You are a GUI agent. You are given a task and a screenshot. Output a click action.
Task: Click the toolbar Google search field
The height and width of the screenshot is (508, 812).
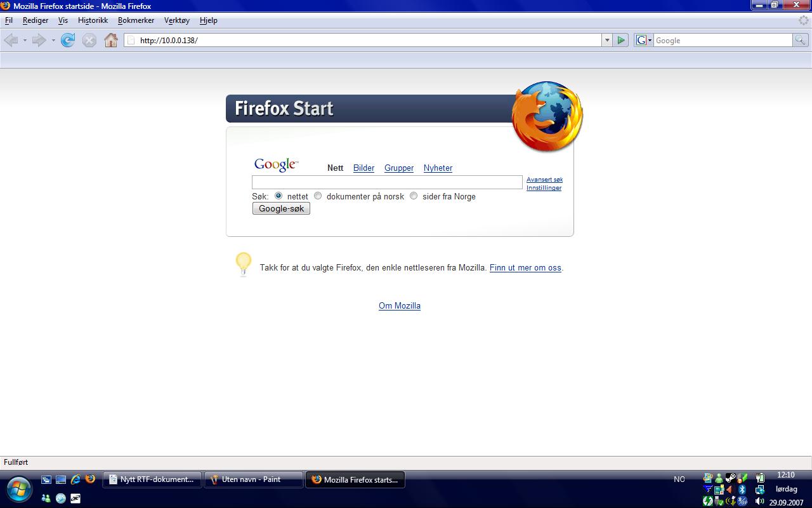click(x=723, y=40)
